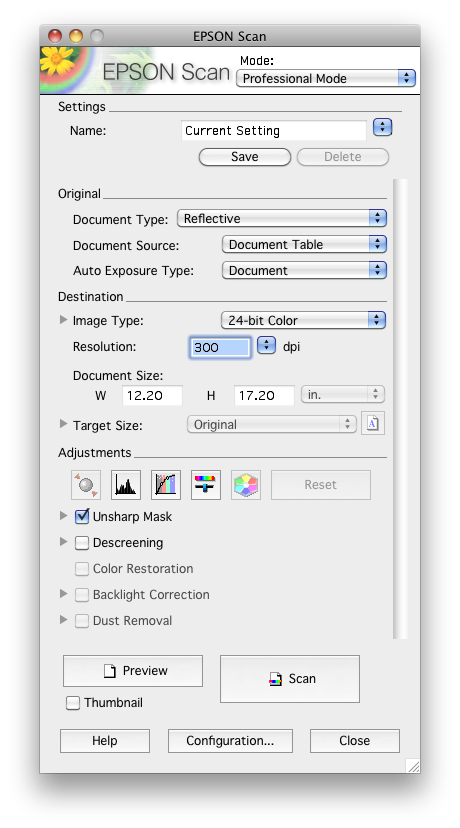The width and height of the screenshot is (460, 828).
Task: Open Help
Action: [105, 741]
